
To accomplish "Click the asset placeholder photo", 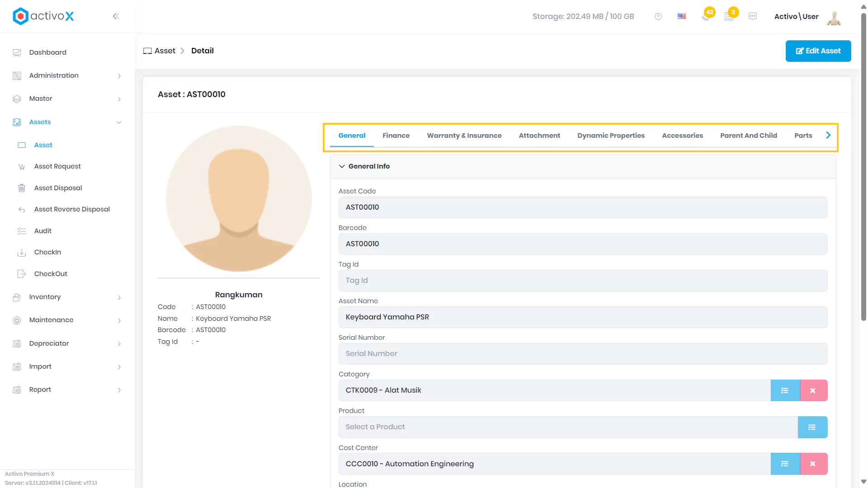I will coord(239,198).
